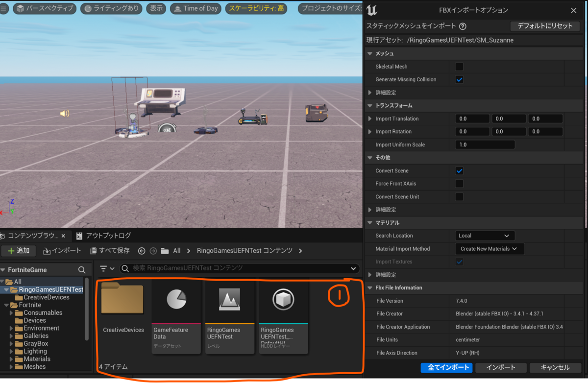Image resolution: width=588 pixels, height=383 pixels.
Task: Open the search field dropdown arrow
Action: click(x=353, y=268)
